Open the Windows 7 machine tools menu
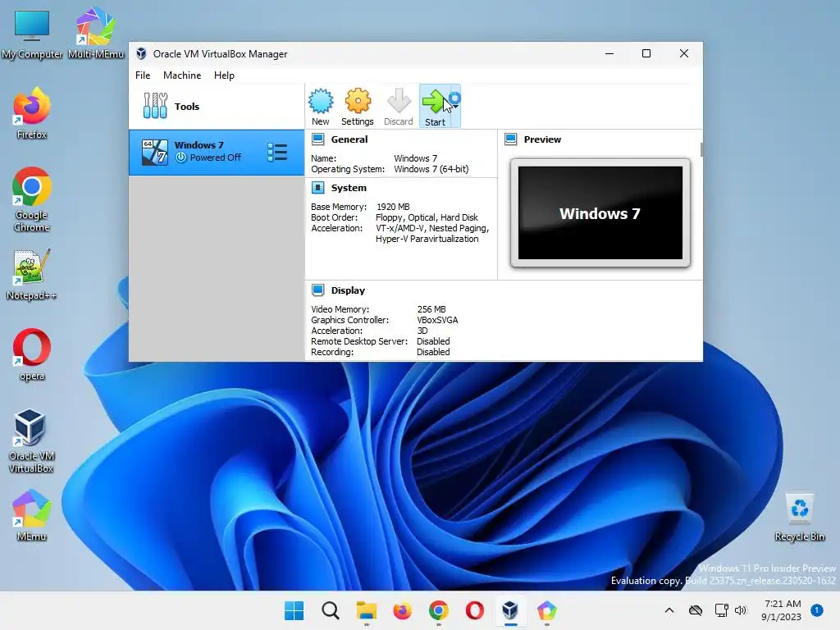This screenshot has height=630, width=840. [x=277, y=152]
